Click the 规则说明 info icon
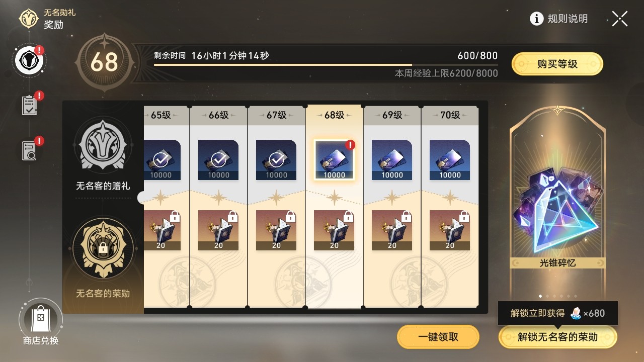This screenshot has width=644, height=362. [x=537, y=19]
